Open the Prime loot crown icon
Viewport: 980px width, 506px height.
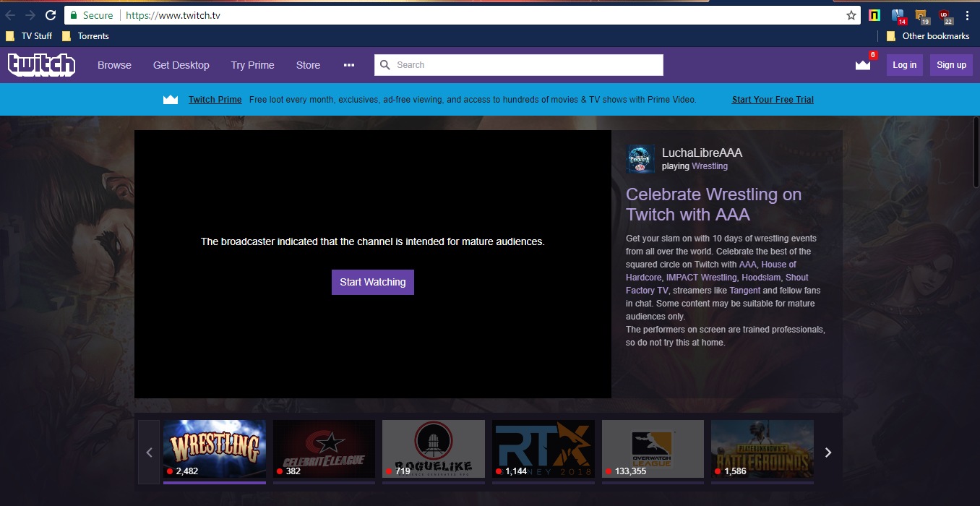click(x=863, y=65)
